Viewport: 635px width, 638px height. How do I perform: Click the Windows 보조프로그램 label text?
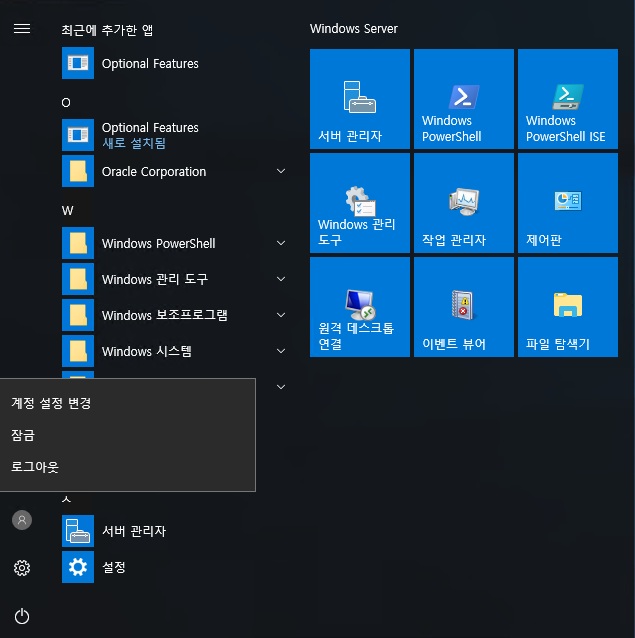pyautogui.click(x=165, y=315)
